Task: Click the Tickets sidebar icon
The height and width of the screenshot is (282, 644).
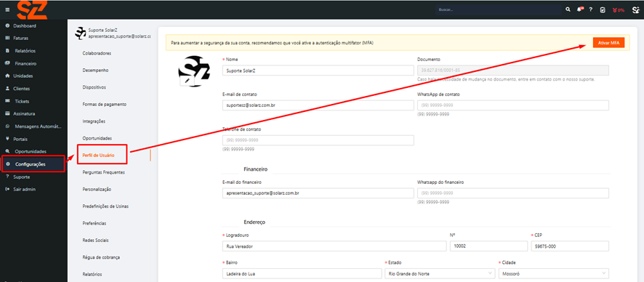Action: (7, 101)
